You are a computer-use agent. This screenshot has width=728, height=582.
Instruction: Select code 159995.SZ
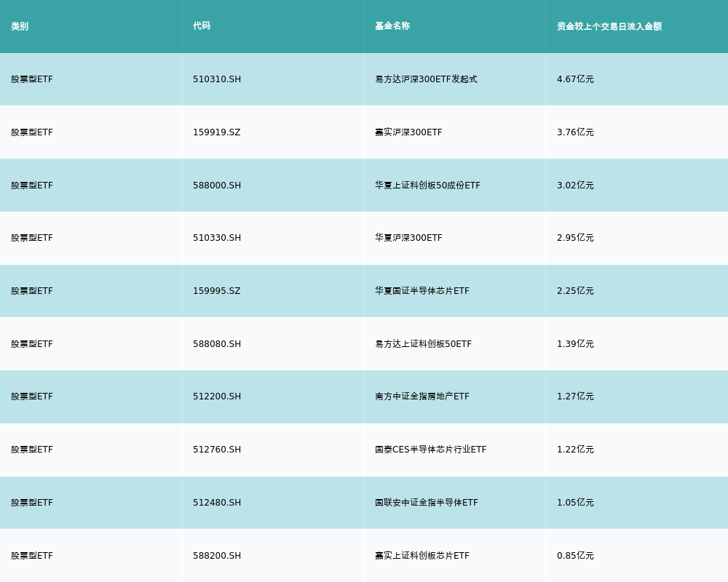217,291
